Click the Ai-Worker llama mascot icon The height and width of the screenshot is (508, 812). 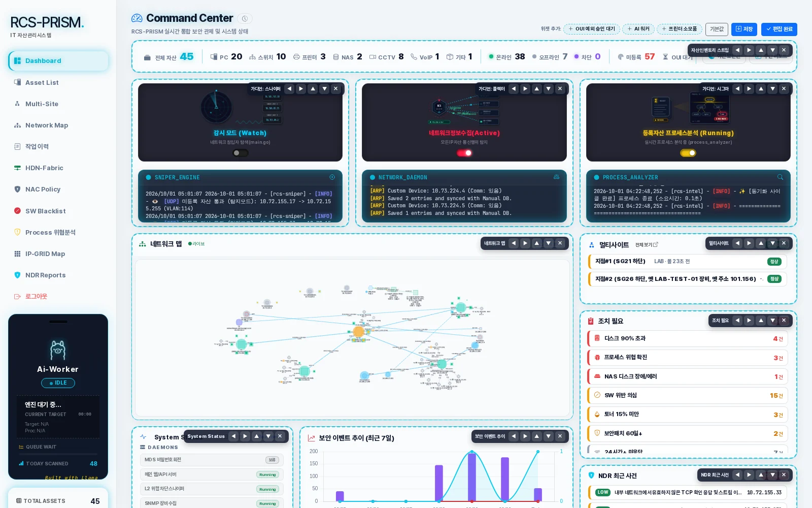coord(58,350)
